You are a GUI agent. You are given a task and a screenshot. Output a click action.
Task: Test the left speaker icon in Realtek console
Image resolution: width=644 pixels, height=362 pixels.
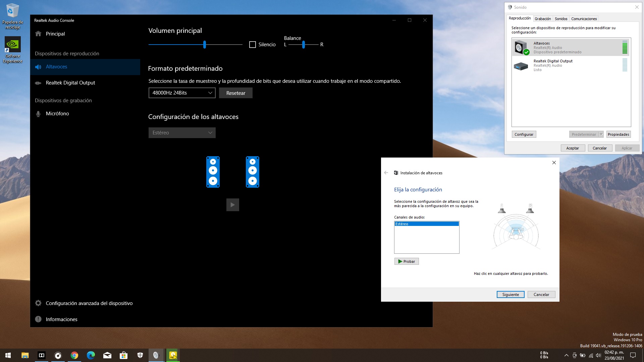(x=213, y=172)
